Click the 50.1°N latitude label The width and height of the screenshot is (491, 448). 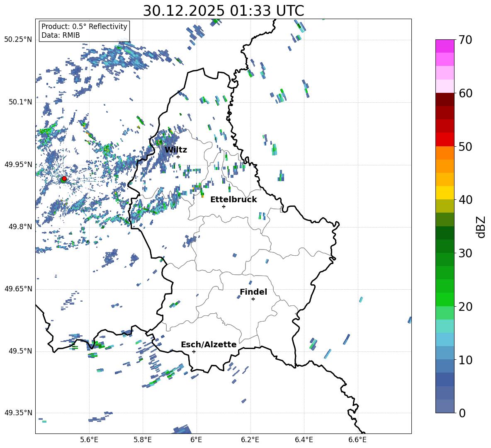[20, 102]
